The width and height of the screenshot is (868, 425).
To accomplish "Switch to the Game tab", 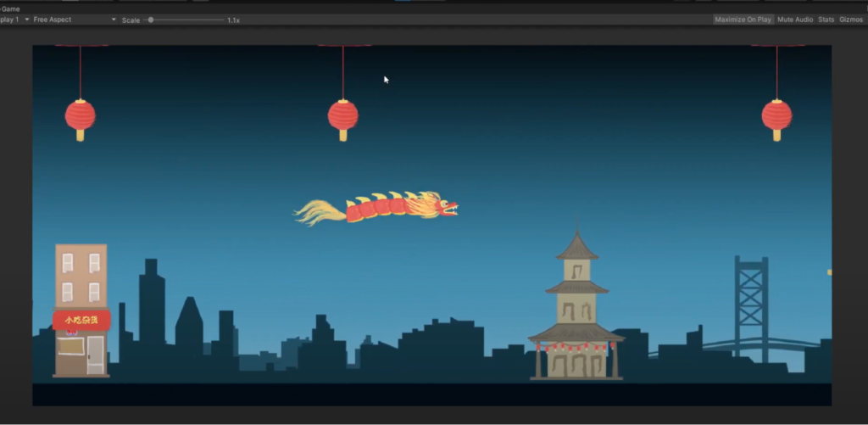I will [10, 8].
